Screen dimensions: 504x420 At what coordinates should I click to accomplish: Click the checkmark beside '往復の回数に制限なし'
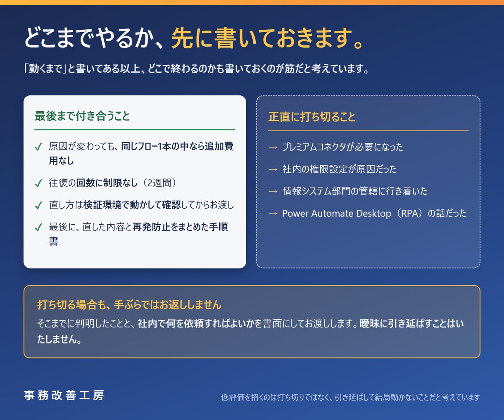click(38, 183)
